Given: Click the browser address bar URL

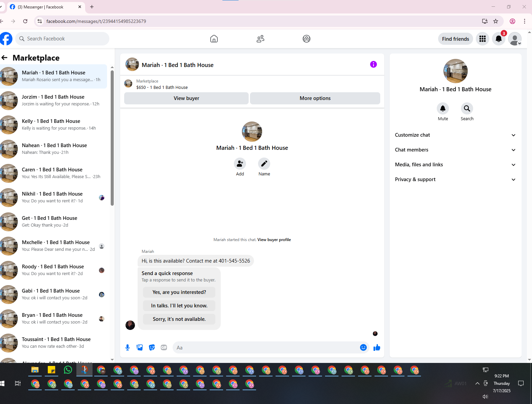Looking at the screenshot, I should coord(96,21).
